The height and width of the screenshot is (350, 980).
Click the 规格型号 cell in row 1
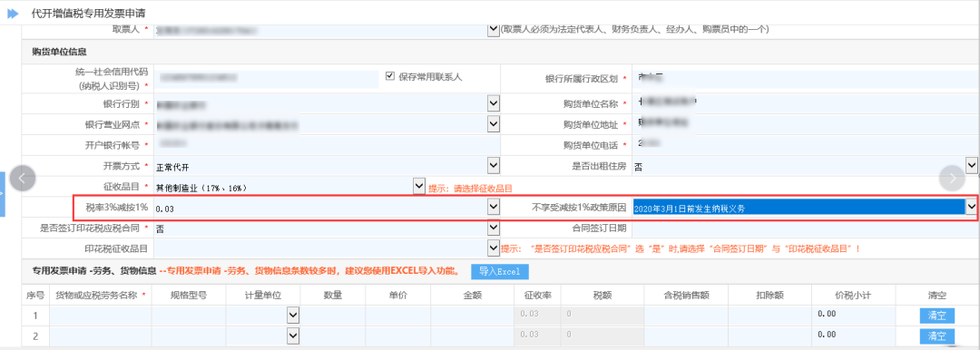(x=189, y=316)
